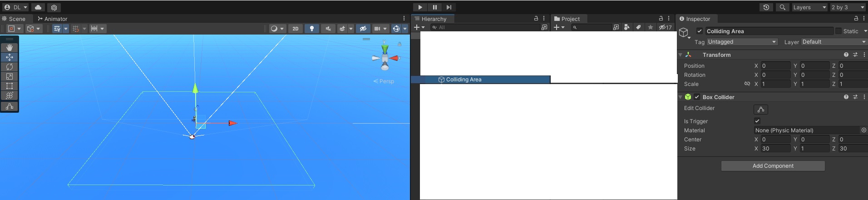Click Search by Label tag icon in Project

(638, 27)
